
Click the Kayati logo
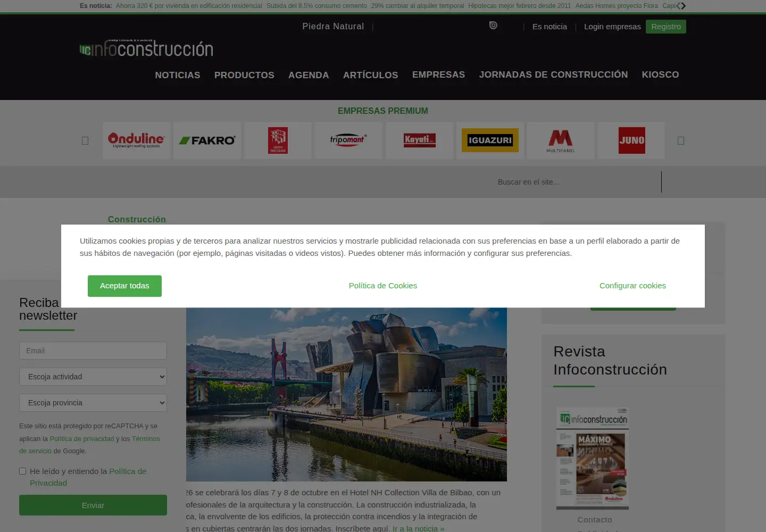tap(420, 140)
